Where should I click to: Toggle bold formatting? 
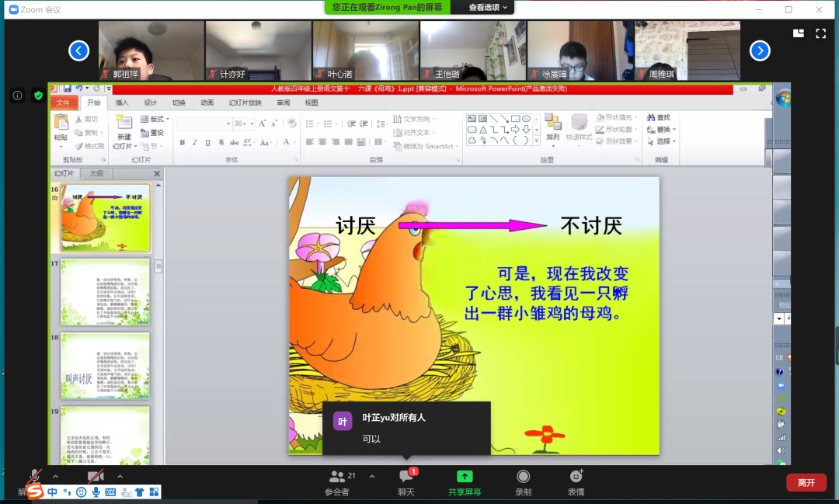tap(183, 142)
